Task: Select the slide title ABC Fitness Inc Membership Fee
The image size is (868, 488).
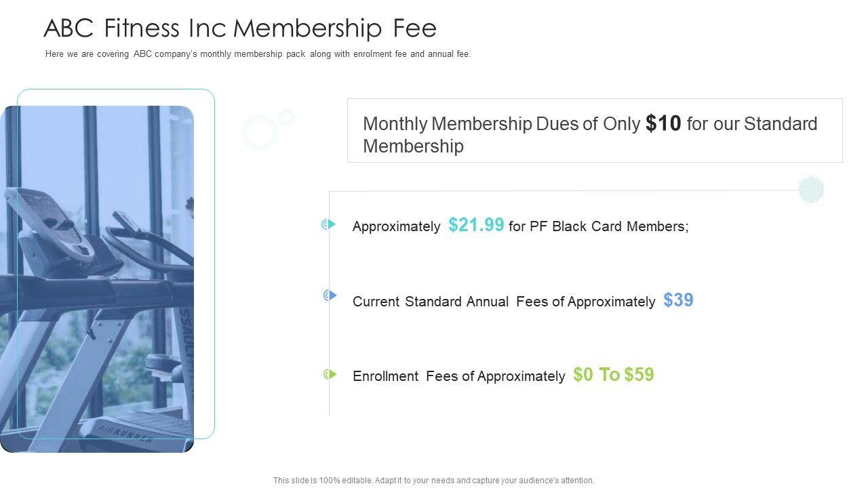Action: click(240, 28)
